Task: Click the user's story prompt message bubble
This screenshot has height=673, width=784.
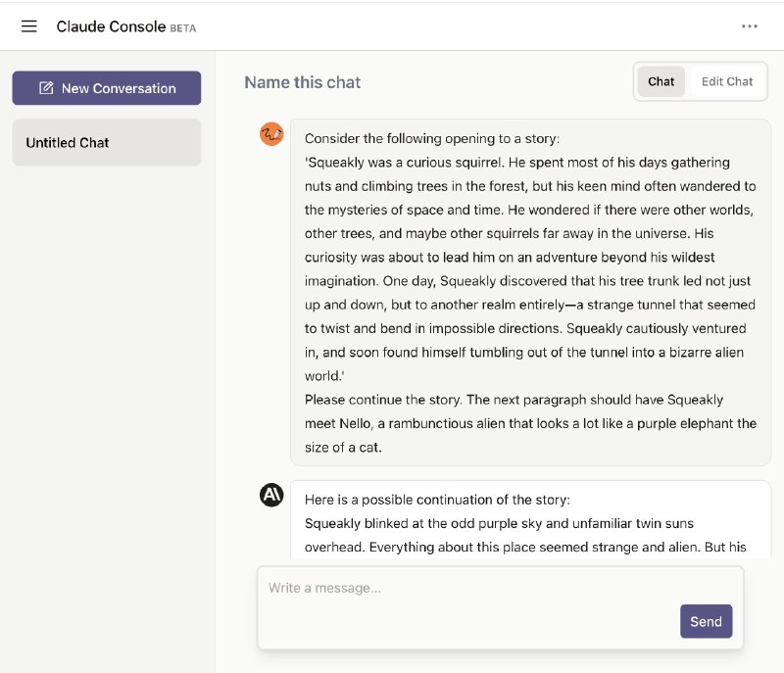Action: coord(530,292)
